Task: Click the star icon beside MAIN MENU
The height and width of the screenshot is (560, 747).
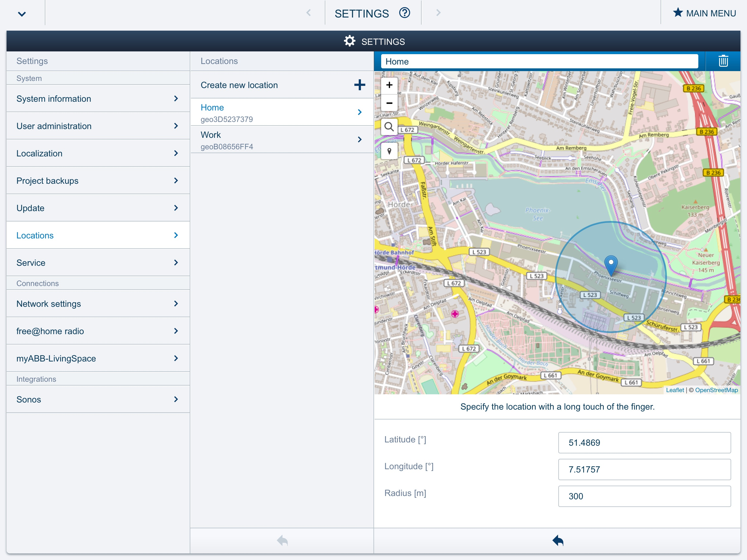Action: tap(678, 13)
